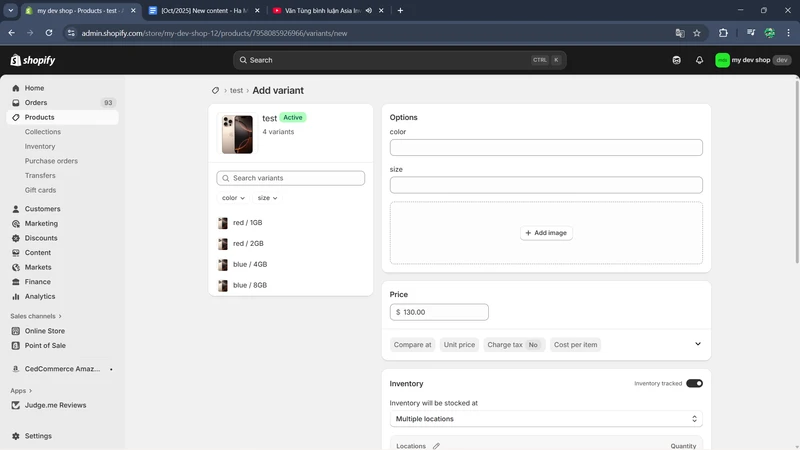Click the color option input field

[546, 148]
